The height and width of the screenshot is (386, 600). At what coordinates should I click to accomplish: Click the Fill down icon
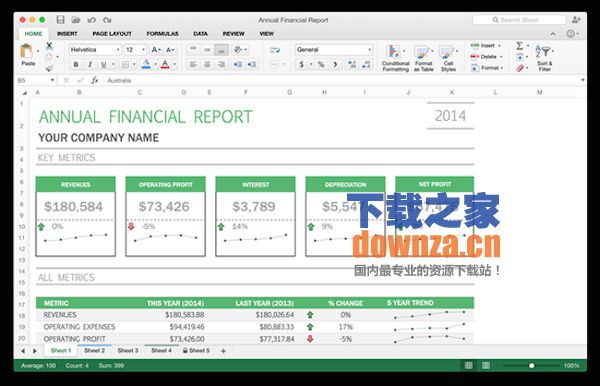tap(520, 57)
